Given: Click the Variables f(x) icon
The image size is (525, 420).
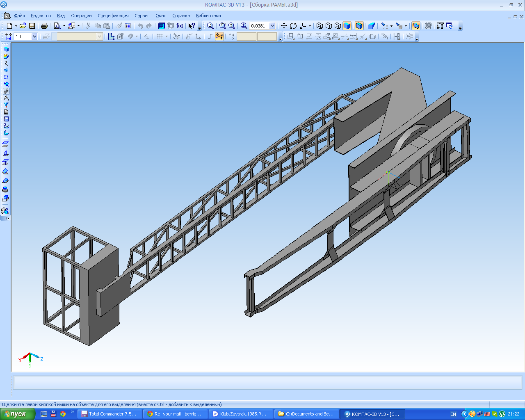Looking at the screenshot, I should click(180, 26).
